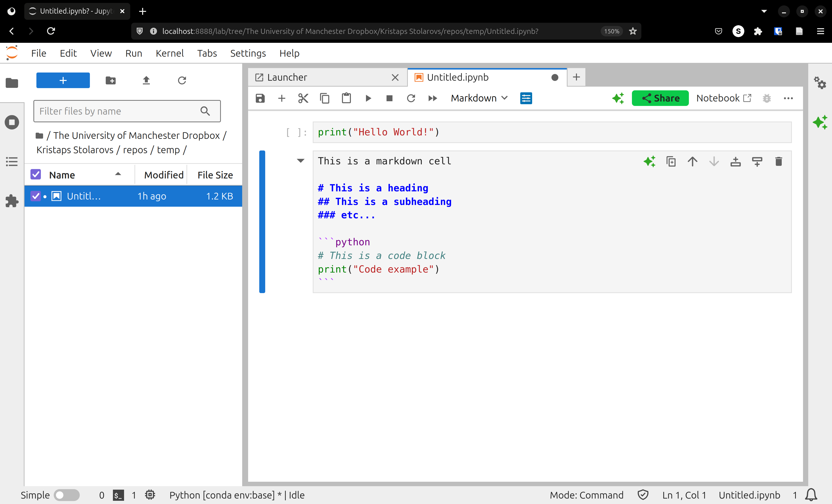Restart the kernel with the circular arrow icon
832x504 pixels.
[x=411, y=98]
